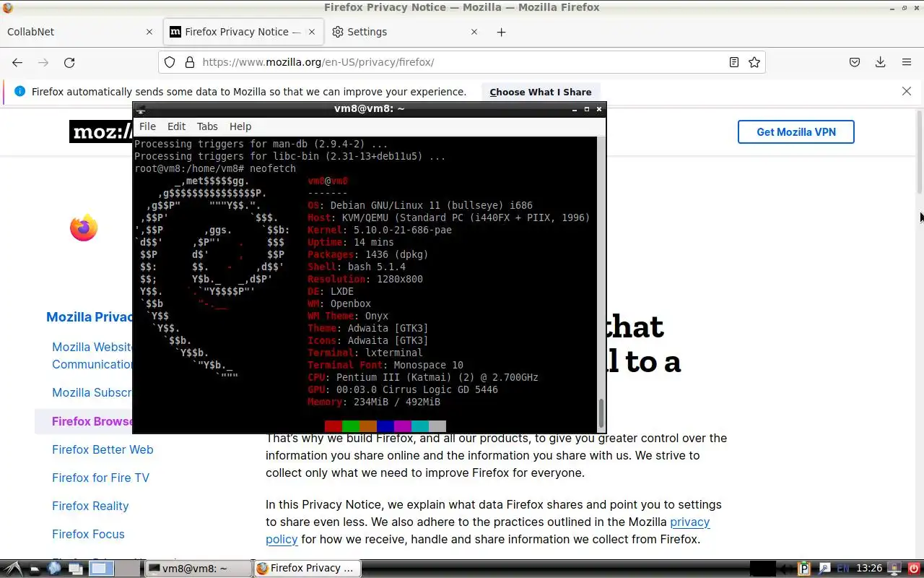The height and width of the screenshot is (578, 924).
Task: Open the clipboard manager tray icon
Action: coord(804,569)
